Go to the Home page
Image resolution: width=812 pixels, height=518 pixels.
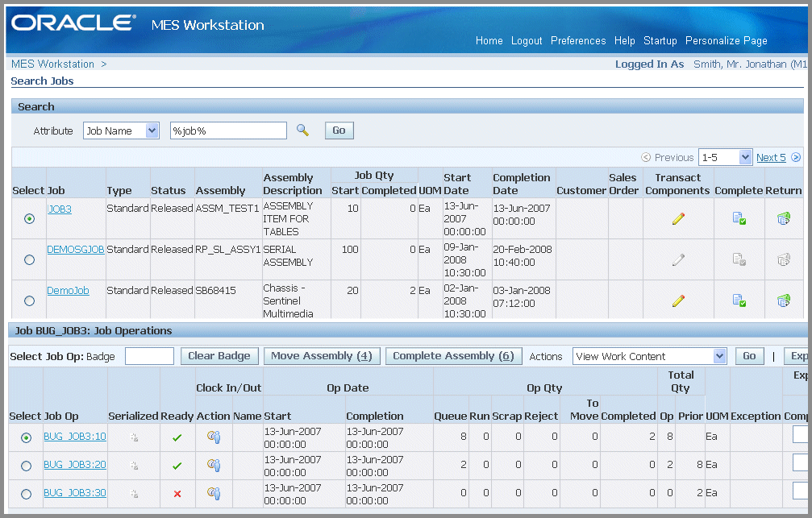(x=489, y=40)
